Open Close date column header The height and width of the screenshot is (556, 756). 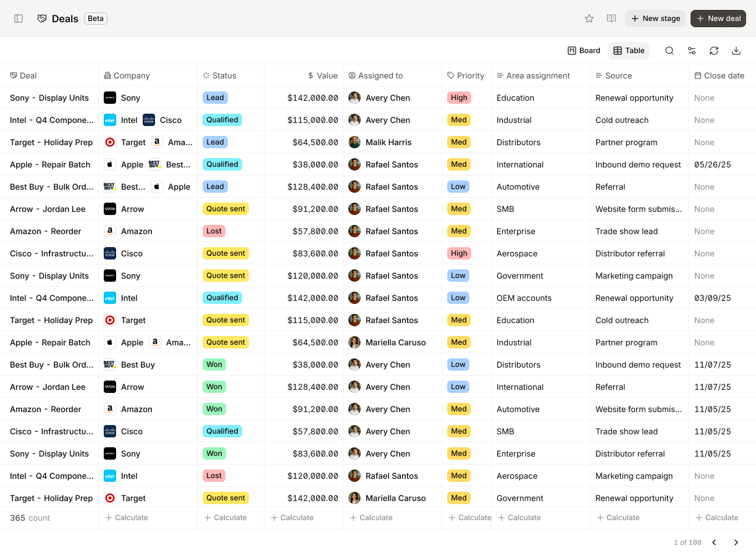coord(723,75)
